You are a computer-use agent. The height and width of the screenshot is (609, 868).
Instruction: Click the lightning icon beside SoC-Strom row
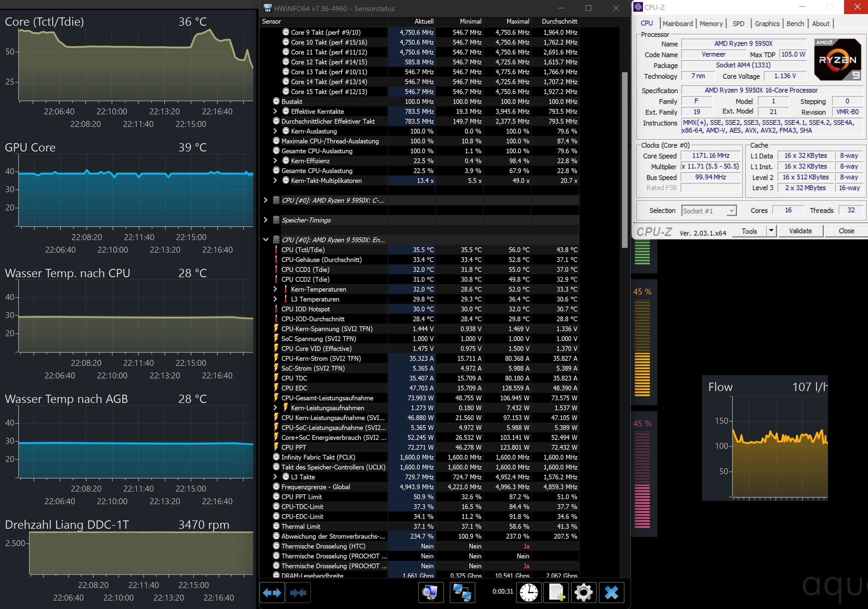coord(276,368)
